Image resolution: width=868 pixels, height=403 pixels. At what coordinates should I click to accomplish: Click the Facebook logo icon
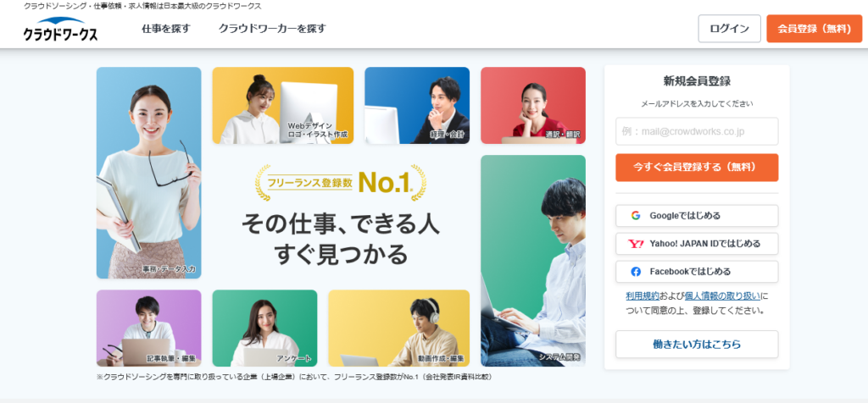click(x=636, y=272)
